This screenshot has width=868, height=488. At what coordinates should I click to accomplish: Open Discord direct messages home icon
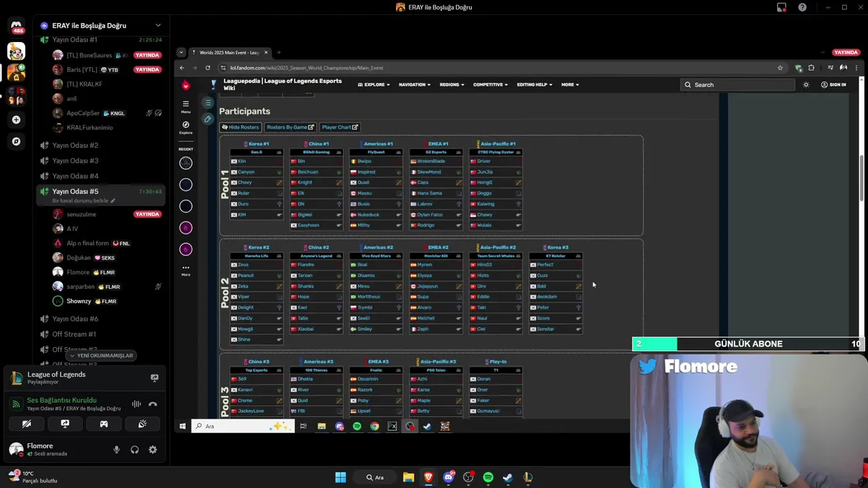[x=16, y=27]
